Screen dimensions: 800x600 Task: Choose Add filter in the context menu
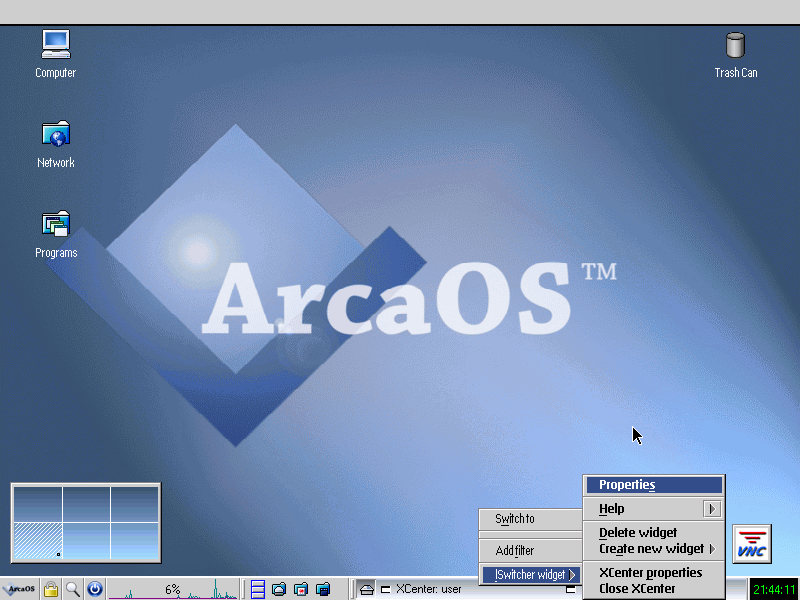tap(531, 551)
